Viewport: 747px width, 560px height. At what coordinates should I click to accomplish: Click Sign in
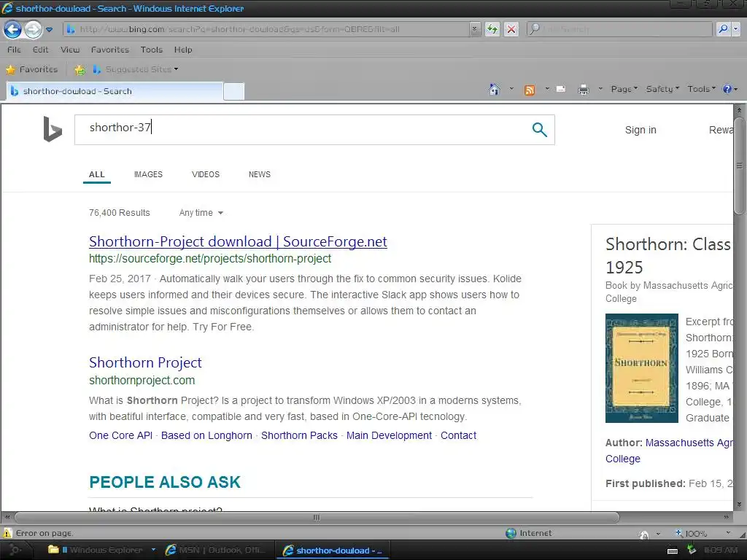coord(640,130)
